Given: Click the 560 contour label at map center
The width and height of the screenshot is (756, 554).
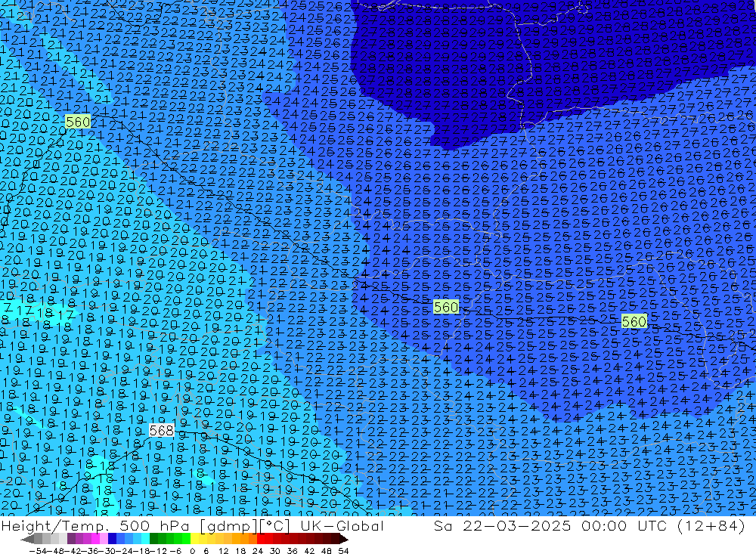Looking at the screenshot, I should 446,307.
